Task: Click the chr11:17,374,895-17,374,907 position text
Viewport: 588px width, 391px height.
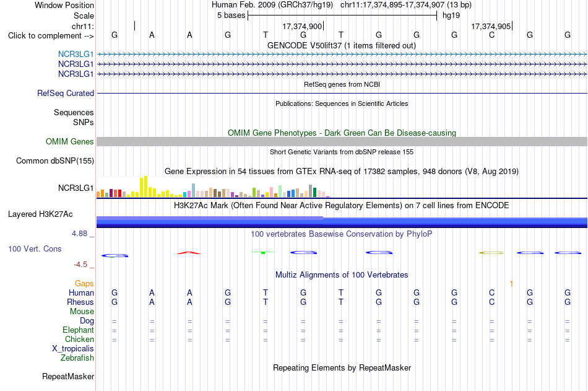Action: (406, 5)
